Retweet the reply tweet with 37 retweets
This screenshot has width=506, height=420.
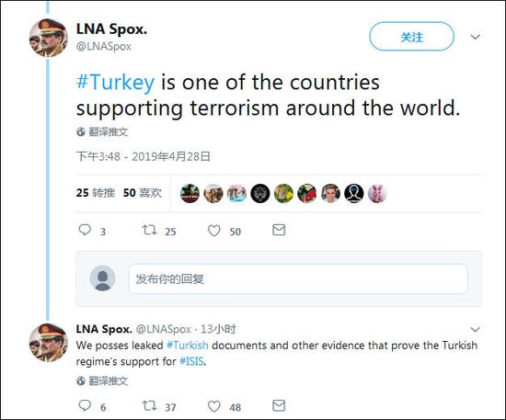pos(149,405)
